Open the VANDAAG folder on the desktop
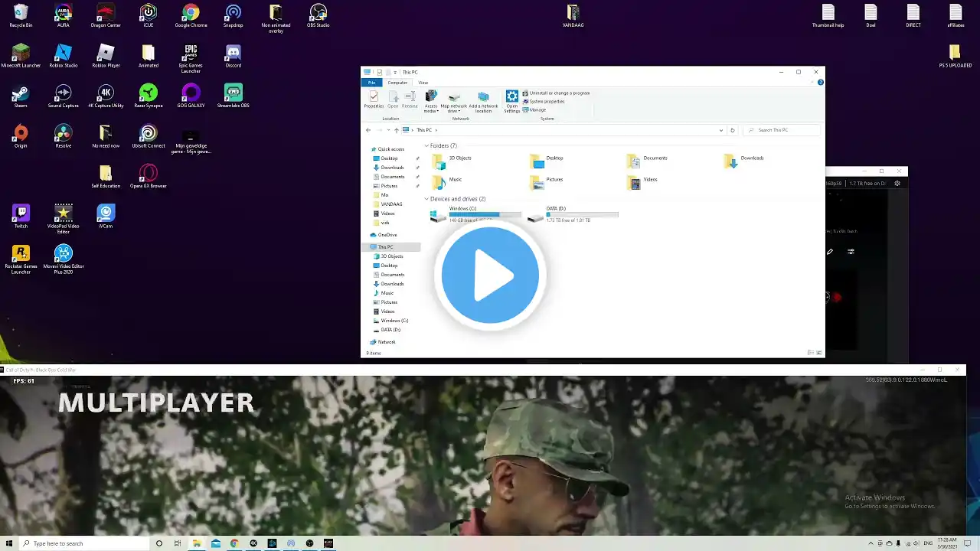980x551 pixels. tap(573, 16)
